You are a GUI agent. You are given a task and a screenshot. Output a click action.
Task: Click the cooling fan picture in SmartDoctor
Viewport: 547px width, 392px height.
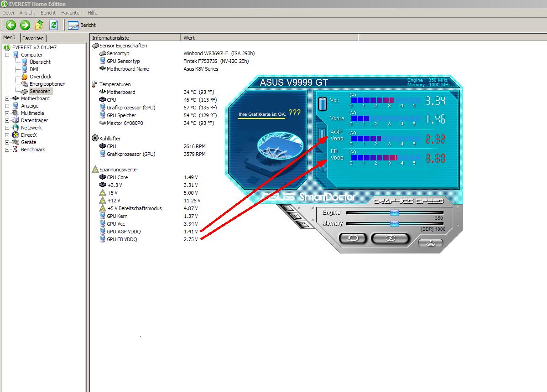coord(280,146)
